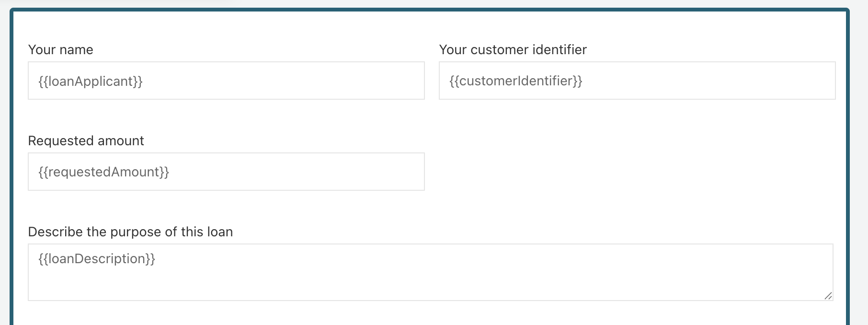Click the loan purpose description label
Screen dimensions: 868x325
[130, 232]
